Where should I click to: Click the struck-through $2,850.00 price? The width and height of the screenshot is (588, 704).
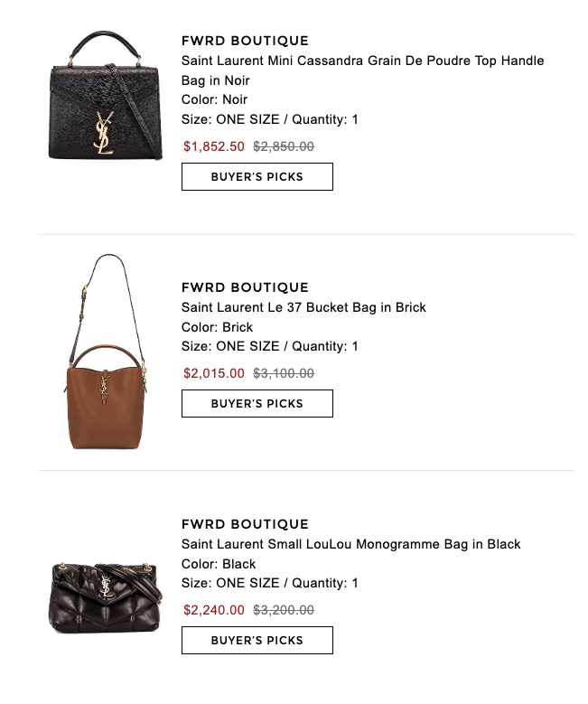[284, 146]
